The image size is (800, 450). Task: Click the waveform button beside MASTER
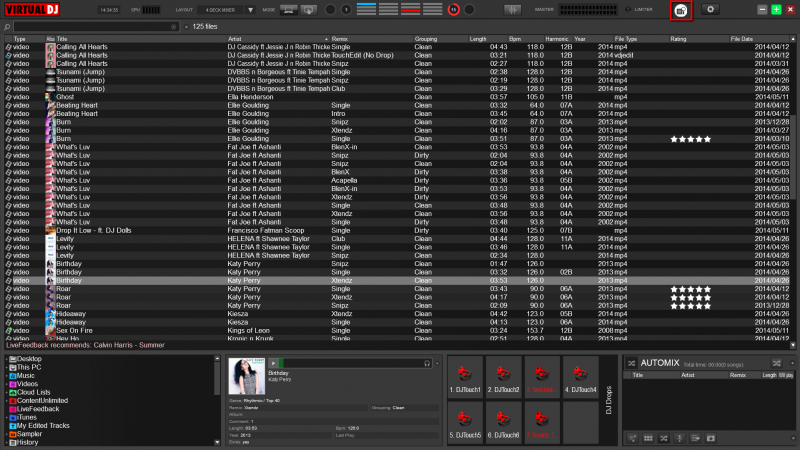click(512, 10)
